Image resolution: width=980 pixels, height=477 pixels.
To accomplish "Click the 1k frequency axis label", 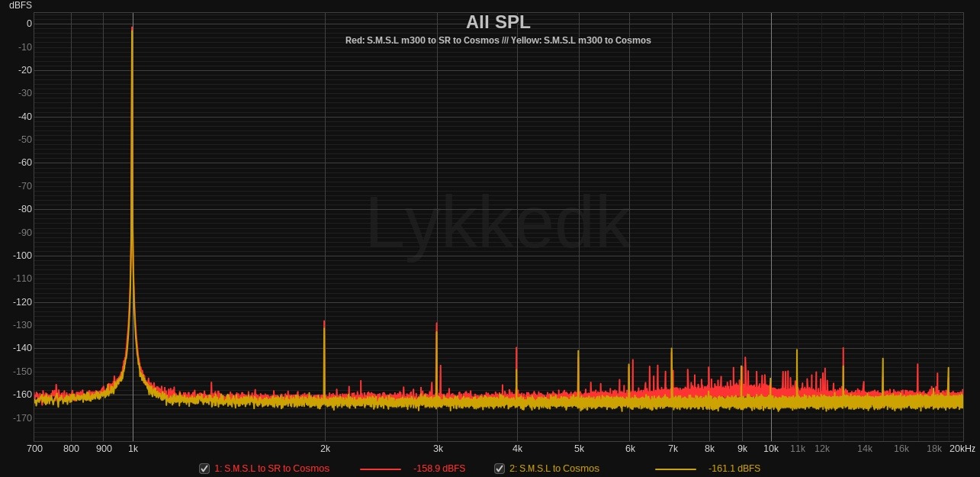I will point(133,449).
